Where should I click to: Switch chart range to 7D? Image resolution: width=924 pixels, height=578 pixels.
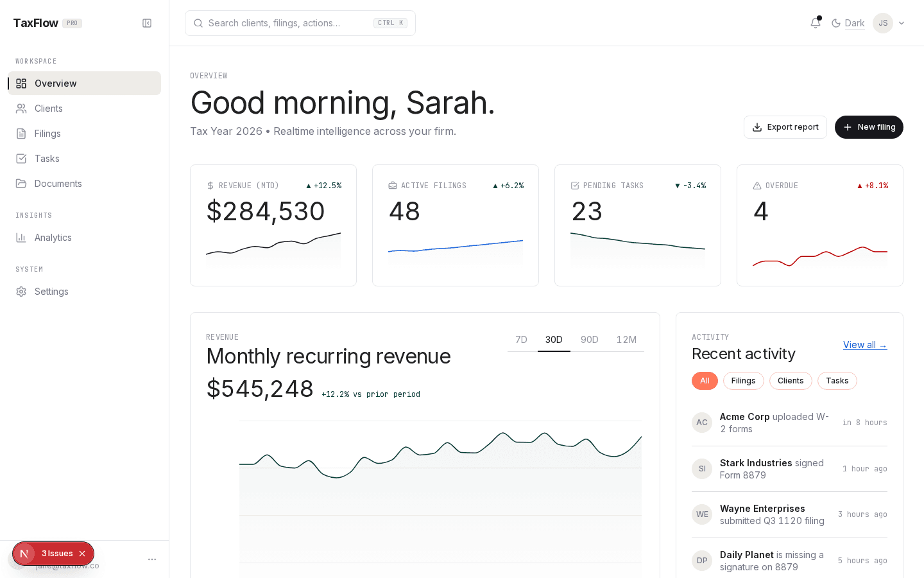[x=522, y=340]
